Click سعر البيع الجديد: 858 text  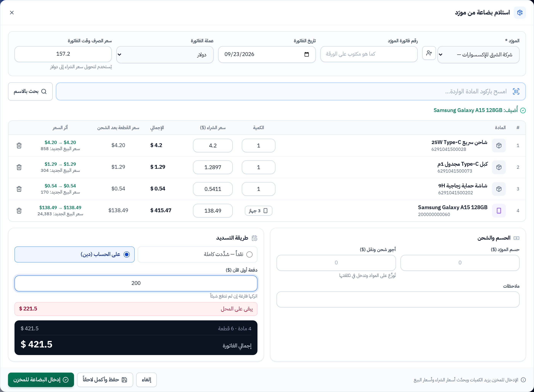(x=60, y=149)
